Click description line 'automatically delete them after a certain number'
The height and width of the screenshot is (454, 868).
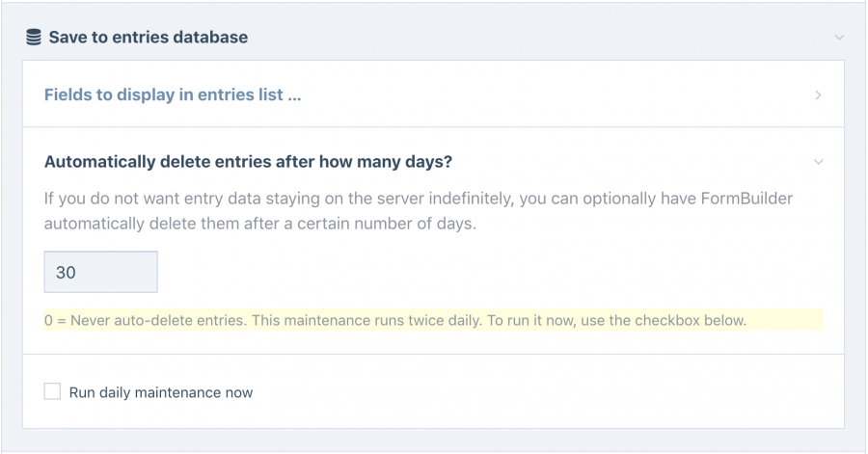point(260,224)
